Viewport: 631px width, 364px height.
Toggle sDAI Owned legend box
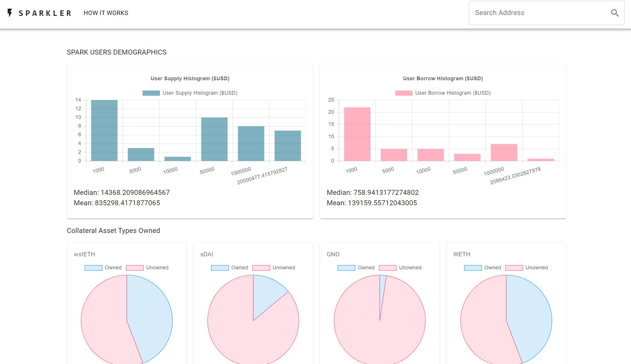pyautogui.click(x=220, y=268)
